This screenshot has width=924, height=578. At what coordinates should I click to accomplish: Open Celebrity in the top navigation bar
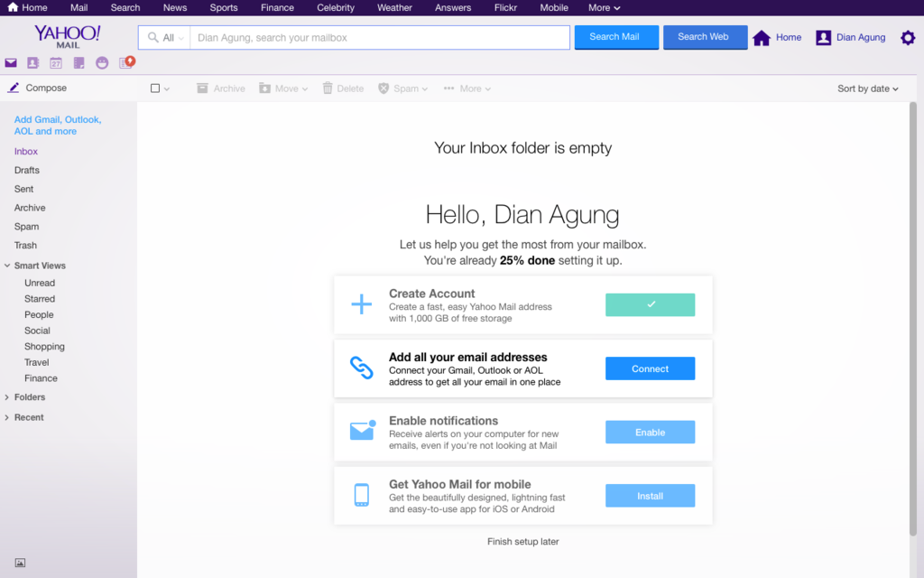point(336,7)
